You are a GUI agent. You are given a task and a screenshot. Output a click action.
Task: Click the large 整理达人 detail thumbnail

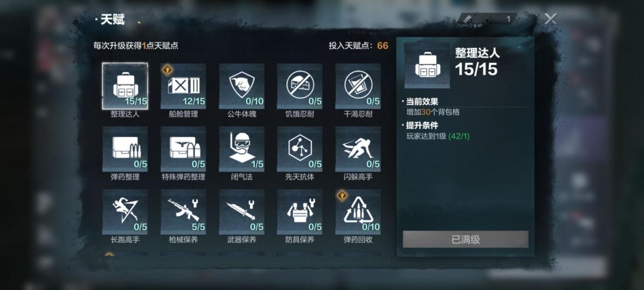pos(427,66)
